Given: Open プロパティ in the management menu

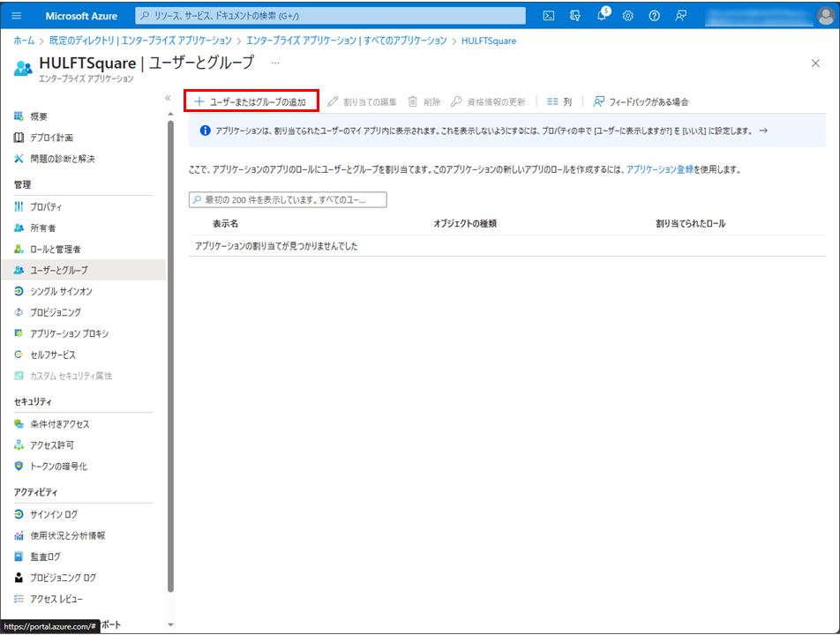Looking at the screenshot, I should [46, 206].
